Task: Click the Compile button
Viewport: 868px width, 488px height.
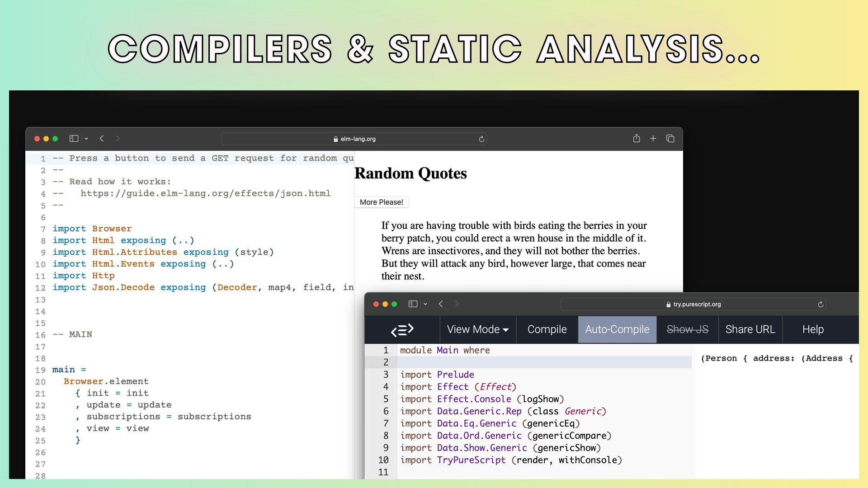Action: click(x=547, y=330)
